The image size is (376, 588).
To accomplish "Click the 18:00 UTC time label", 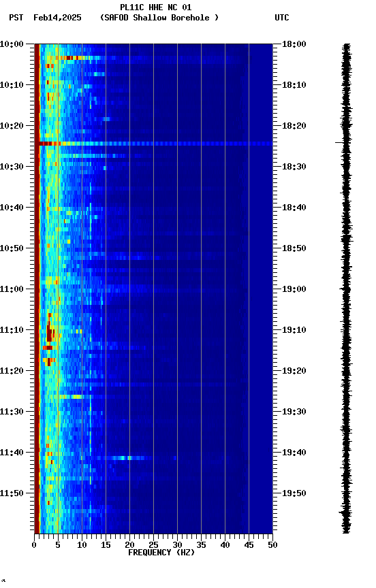I will pyautogui.click(x=294, y=44).
